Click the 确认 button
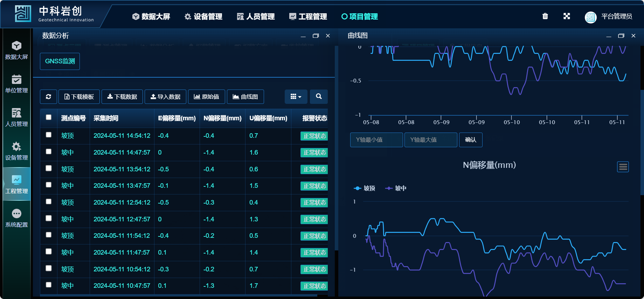 (471, 140)
